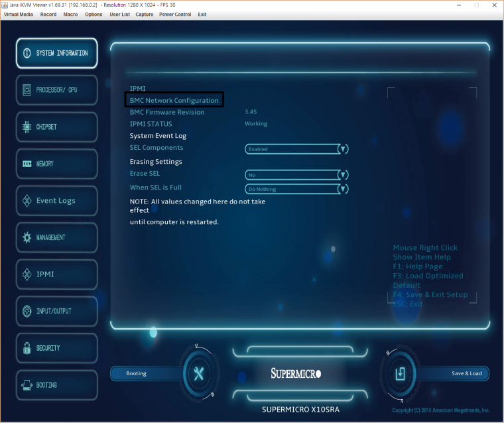
Task: Click the Booting drive icon in sidebar
Action: (27, 385)
